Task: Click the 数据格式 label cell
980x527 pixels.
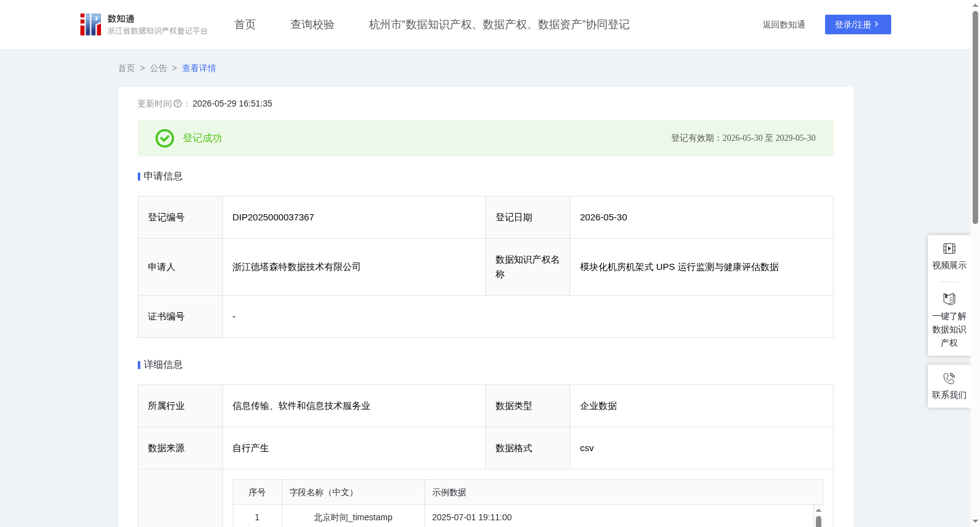Action: pyautogui.click(x=527, y=448)
